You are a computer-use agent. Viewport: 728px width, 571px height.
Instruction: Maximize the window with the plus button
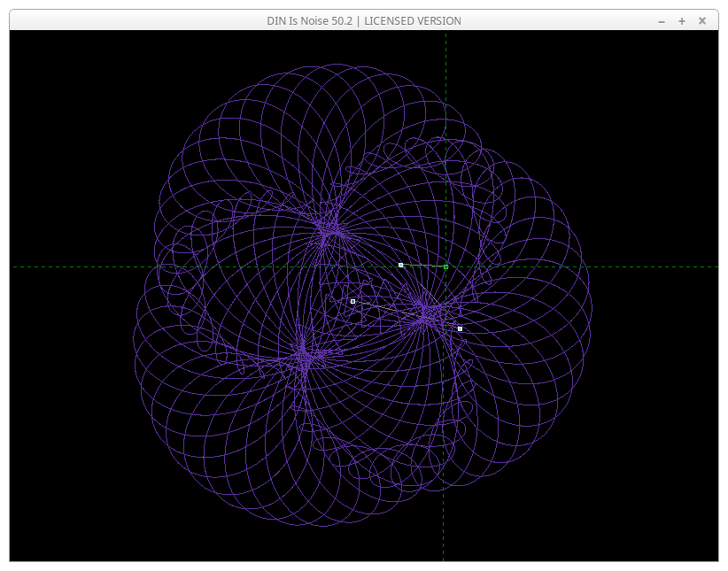tap(682, 20)
